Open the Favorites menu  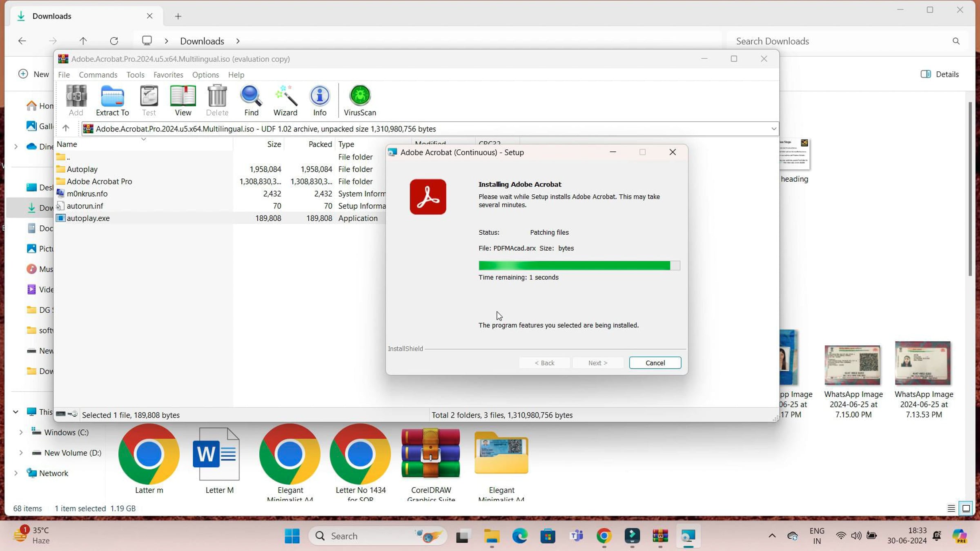coord(168,75)
